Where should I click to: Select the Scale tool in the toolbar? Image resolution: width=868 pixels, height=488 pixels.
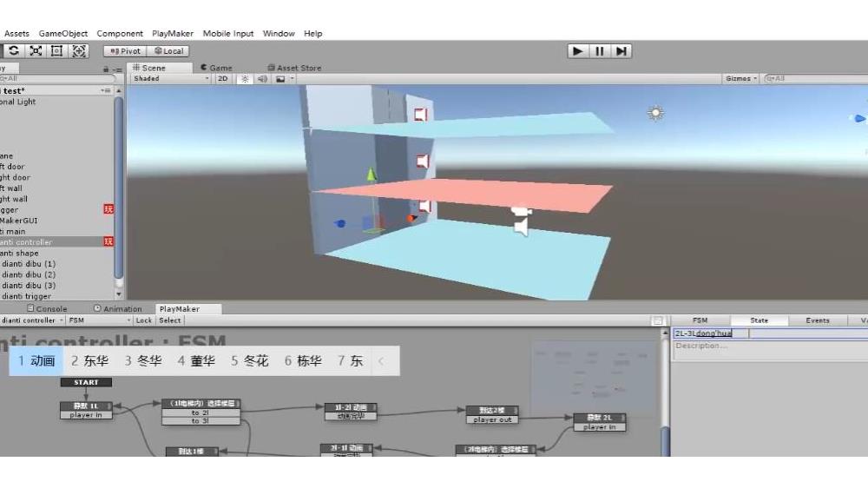36,51
